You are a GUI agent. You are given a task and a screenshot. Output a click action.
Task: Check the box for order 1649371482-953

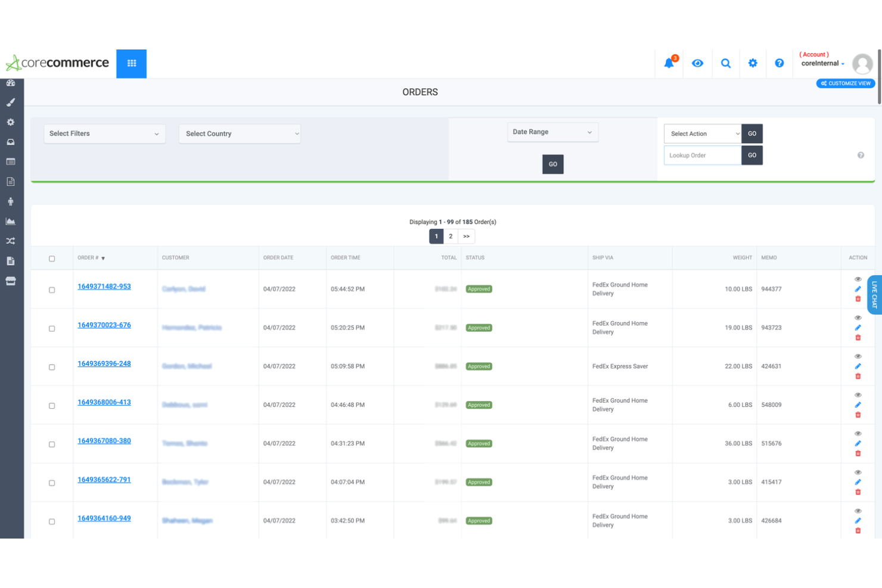tap(52, 290)
